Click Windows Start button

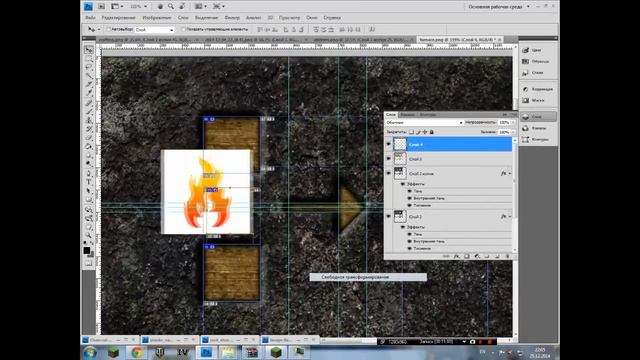(90, 352)
